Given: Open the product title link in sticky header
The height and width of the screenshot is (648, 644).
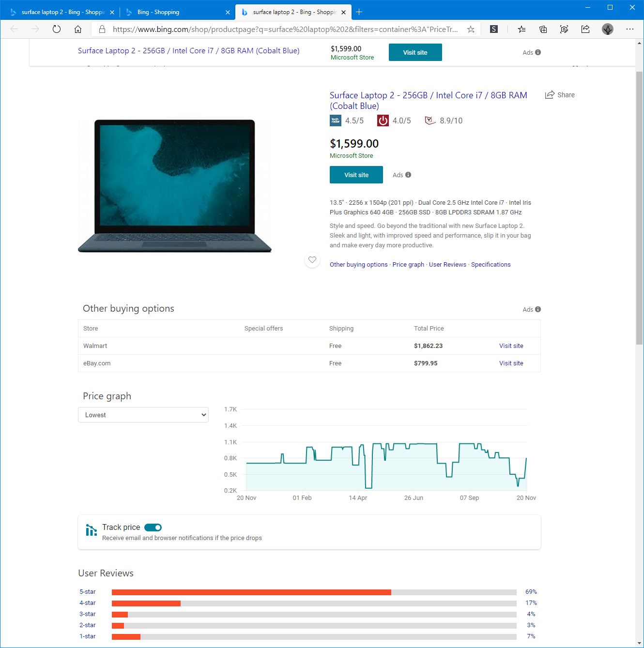Looking at the screenshot, I should tap(189, 51).
